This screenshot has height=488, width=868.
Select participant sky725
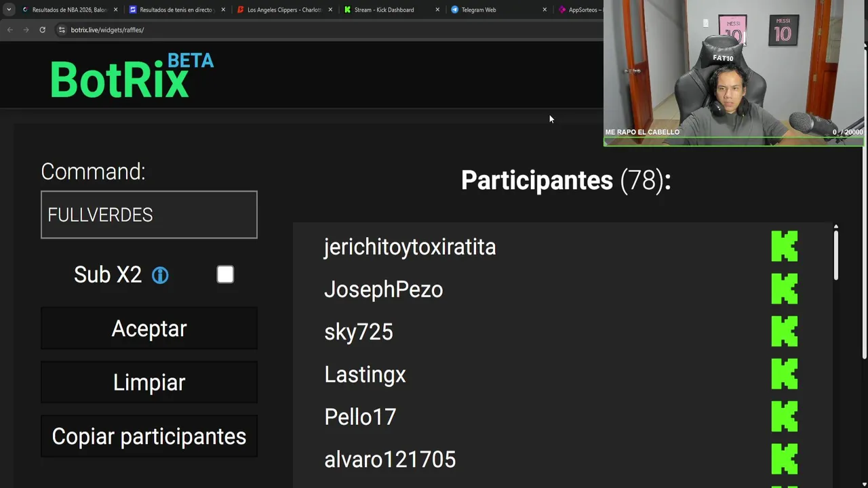click(359, 332)
